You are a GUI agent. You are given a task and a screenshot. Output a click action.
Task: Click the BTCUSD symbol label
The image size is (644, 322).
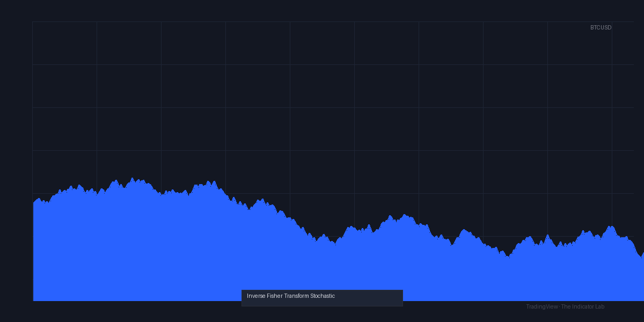(601, 27)
